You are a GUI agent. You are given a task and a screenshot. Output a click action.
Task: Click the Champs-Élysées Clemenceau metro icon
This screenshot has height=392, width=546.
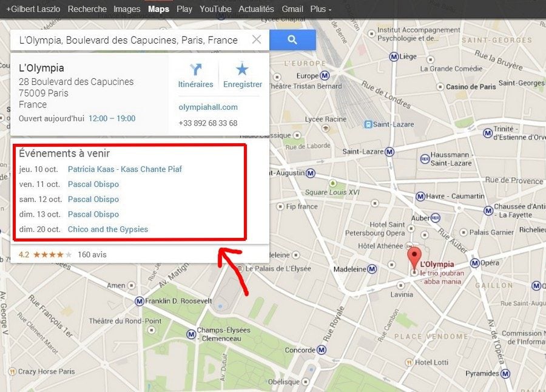pos(191,334)
